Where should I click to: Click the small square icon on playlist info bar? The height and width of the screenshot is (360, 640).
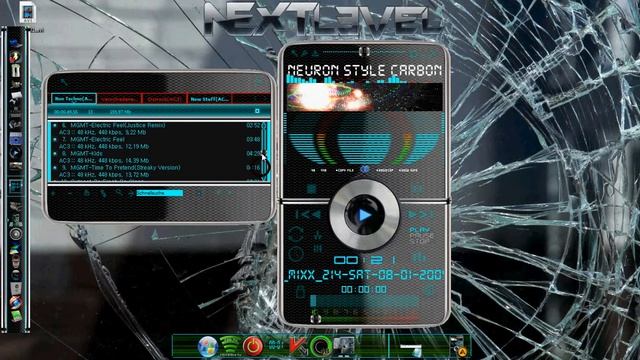[257, 111]
